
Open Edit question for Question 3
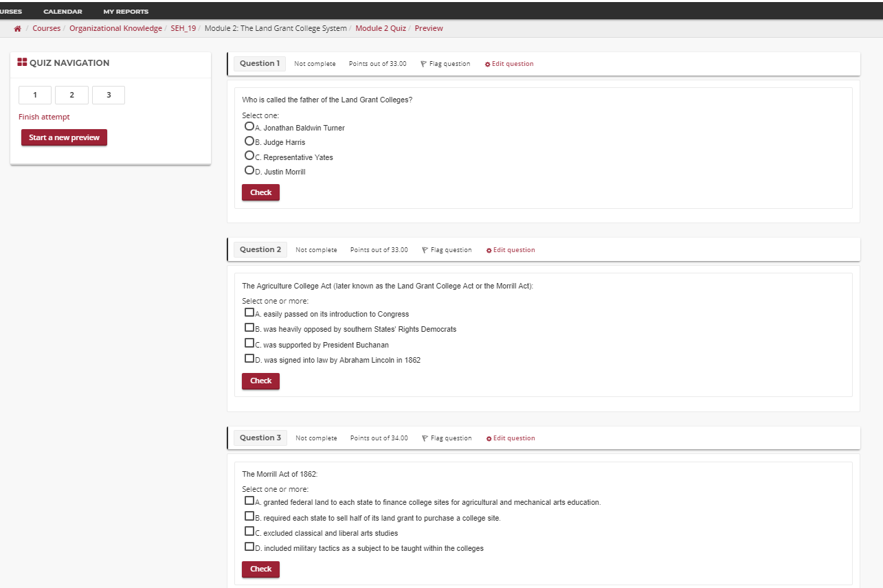pyautogui.click(x=514, y=438)
